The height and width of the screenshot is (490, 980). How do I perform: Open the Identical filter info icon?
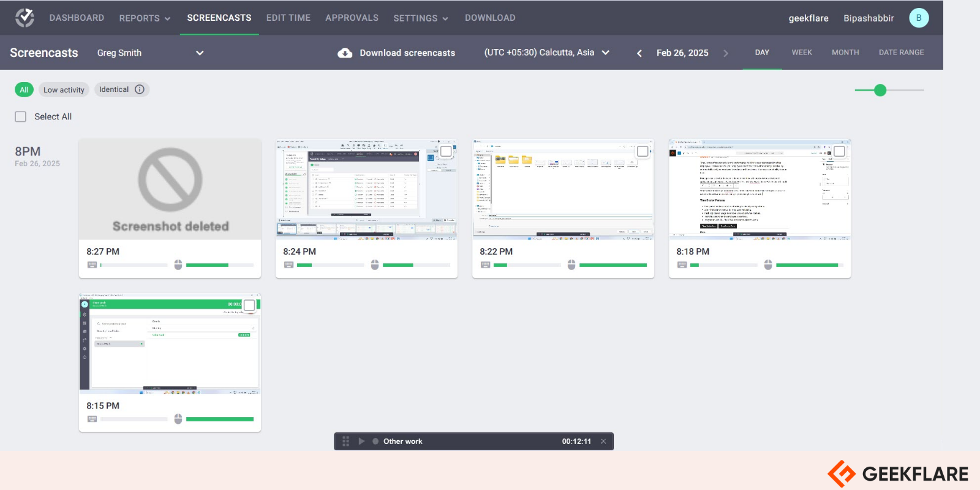pos(140,89)
